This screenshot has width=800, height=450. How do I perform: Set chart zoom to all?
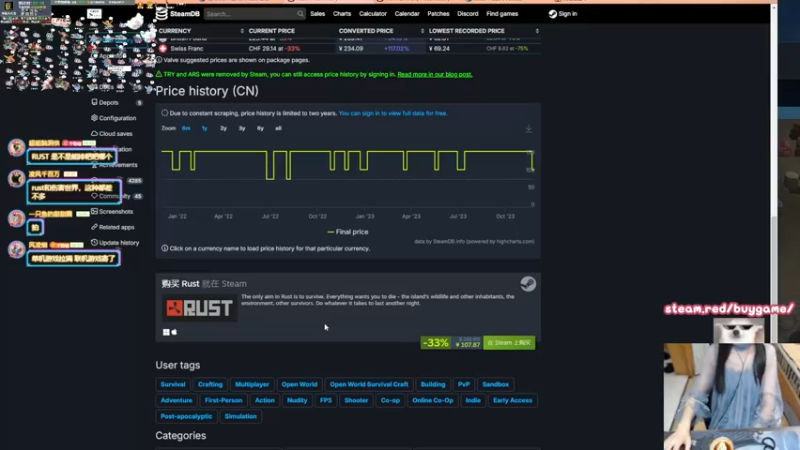[x=278, y=128]
